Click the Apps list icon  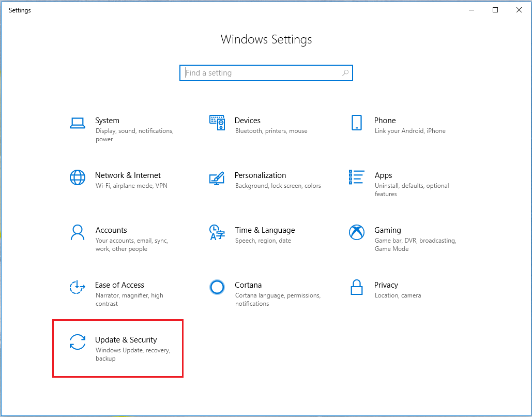pos(357,177)
